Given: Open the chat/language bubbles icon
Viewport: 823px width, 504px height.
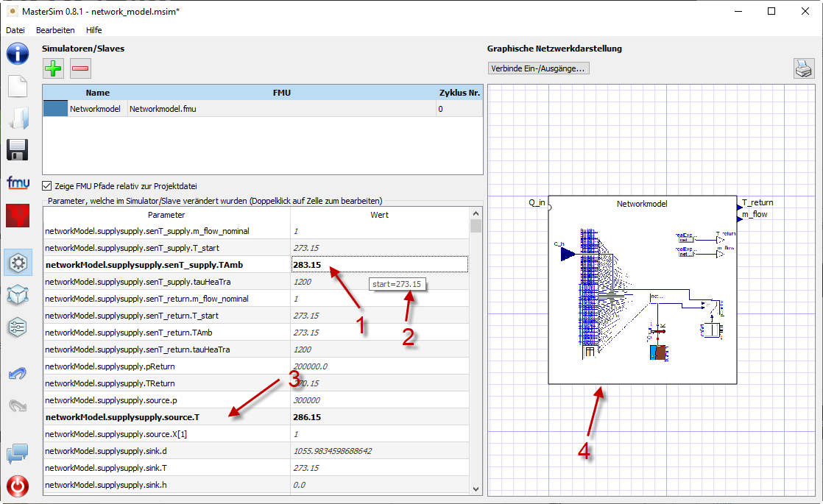Looking at the screenshot, I should tap(18, 454).
